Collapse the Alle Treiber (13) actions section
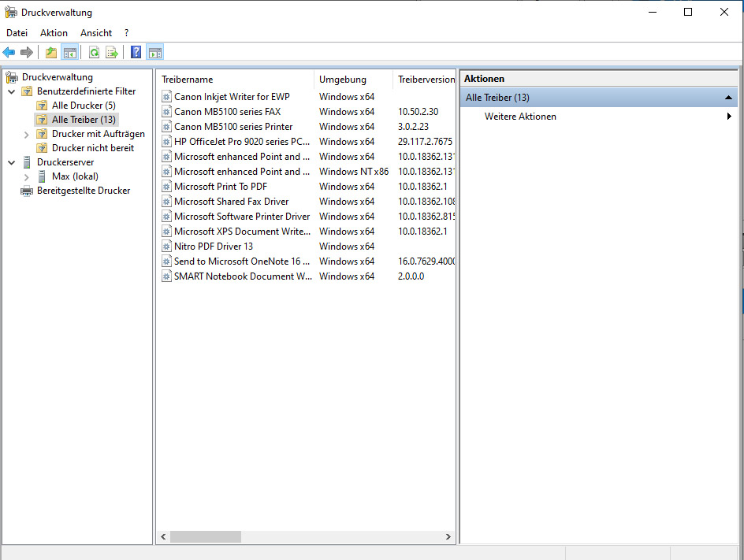 click(728, 98)
